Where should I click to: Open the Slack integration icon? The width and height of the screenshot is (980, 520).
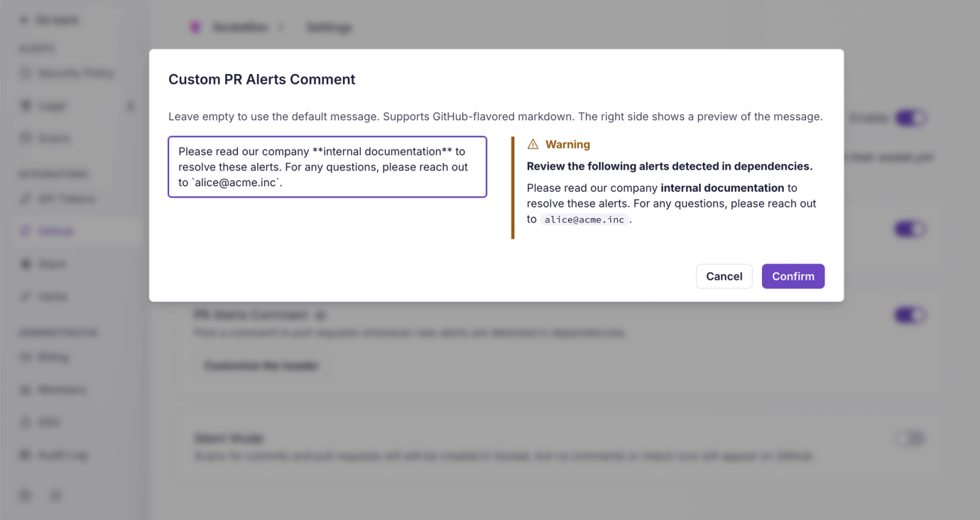[x=26, y=264]
